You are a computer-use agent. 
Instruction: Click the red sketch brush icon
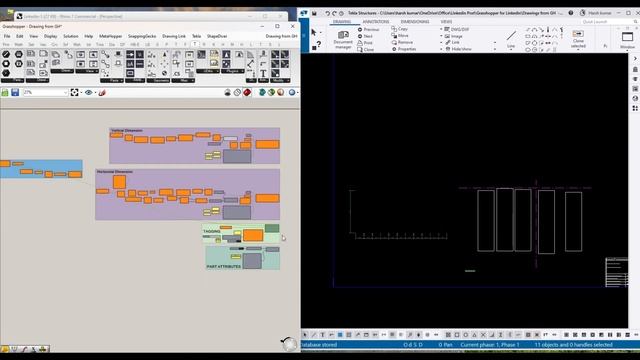pyautogui.click(x=102, y=93)
